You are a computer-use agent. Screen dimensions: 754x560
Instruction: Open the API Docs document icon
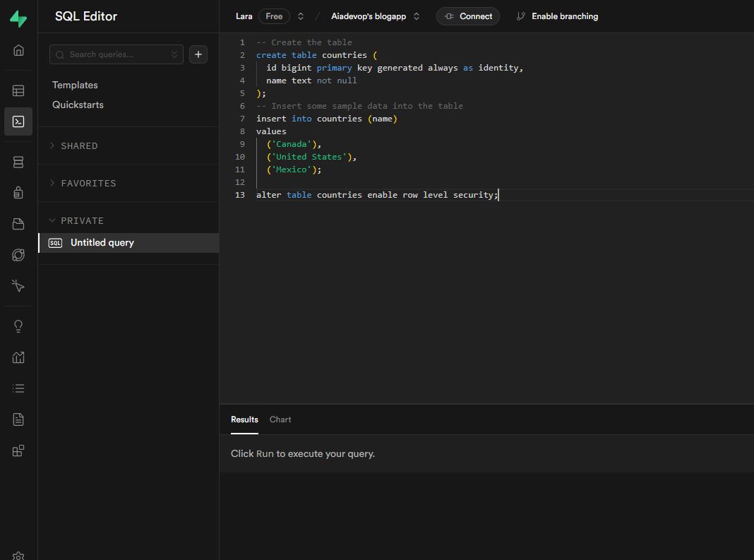(x=18, y=419)
